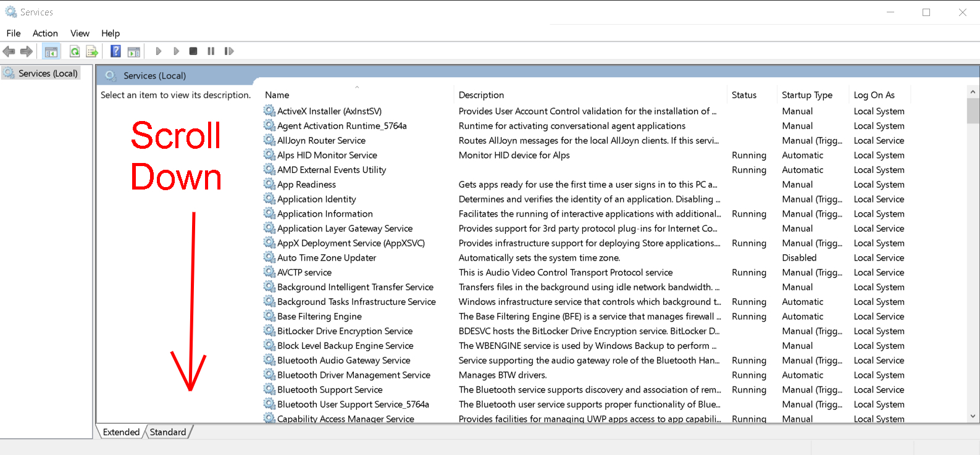Screen dimensions: 980x455
Task: Select Bluetooth User Support Service_5764a
Action: (x=353, y=404)
